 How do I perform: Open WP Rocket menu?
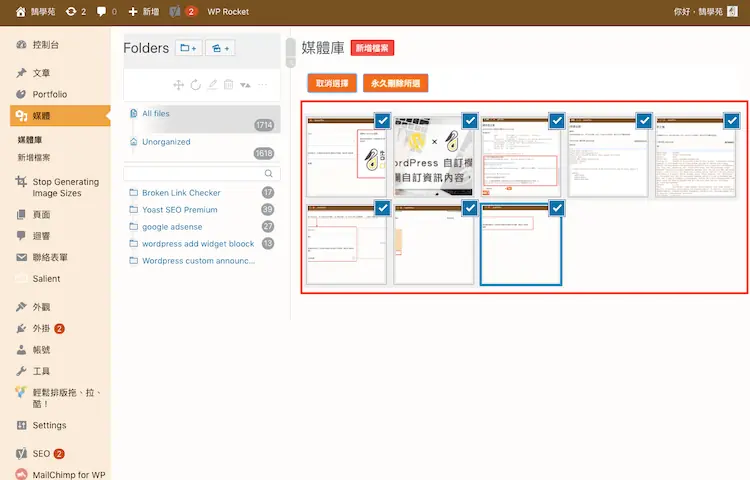[228, 12]
